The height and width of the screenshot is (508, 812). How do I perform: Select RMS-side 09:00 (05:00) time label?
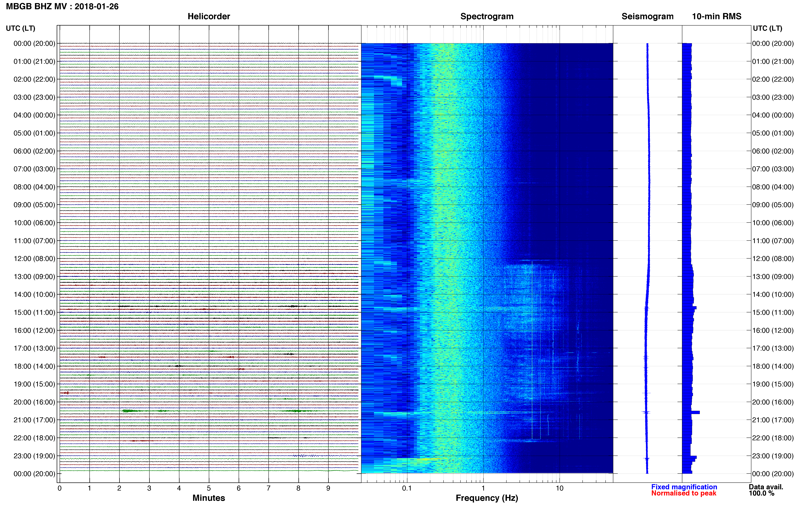coord(773,205)
